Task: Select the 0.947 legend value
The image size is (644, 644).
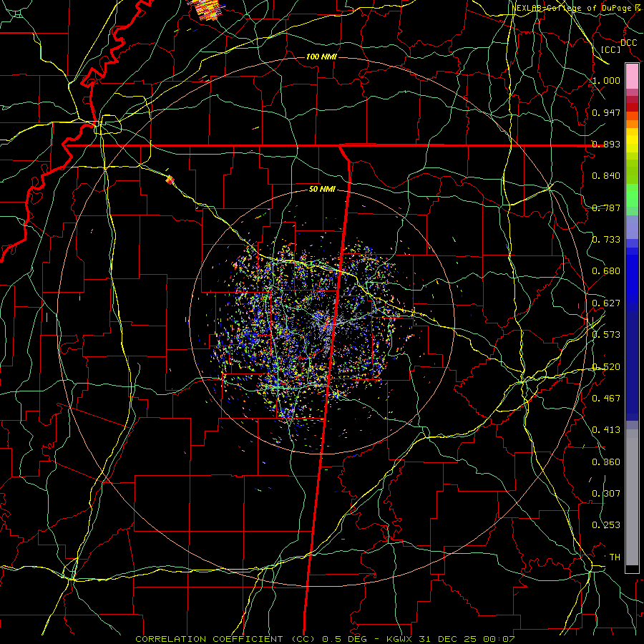Action: 606,112
